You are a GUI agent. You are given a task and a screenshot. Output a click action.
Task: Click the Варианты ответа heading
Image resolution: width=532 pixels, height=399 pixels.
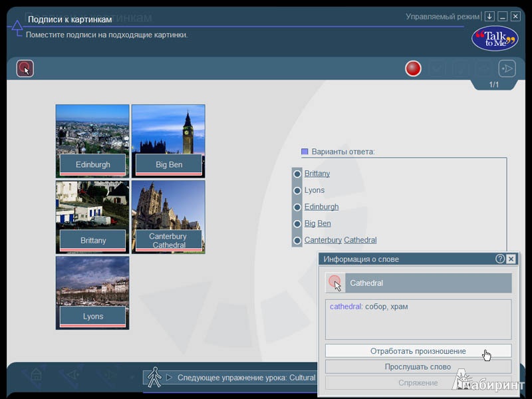pos(343,152)
